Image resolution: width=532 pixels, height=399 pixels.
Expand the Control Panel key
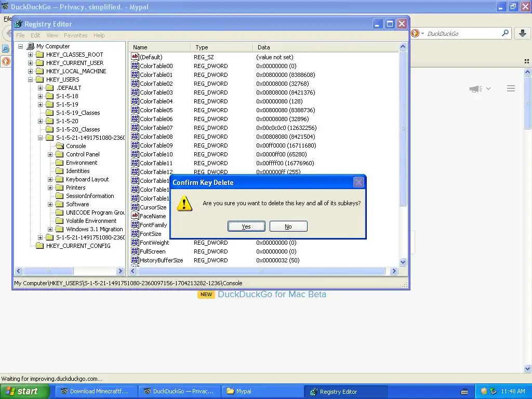(50, 154)
